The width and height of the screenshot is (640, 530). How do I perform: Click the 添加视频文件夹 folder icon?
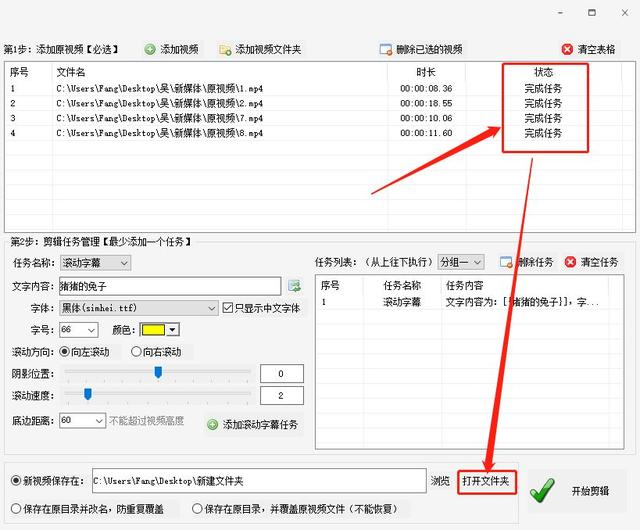[226, 49]
